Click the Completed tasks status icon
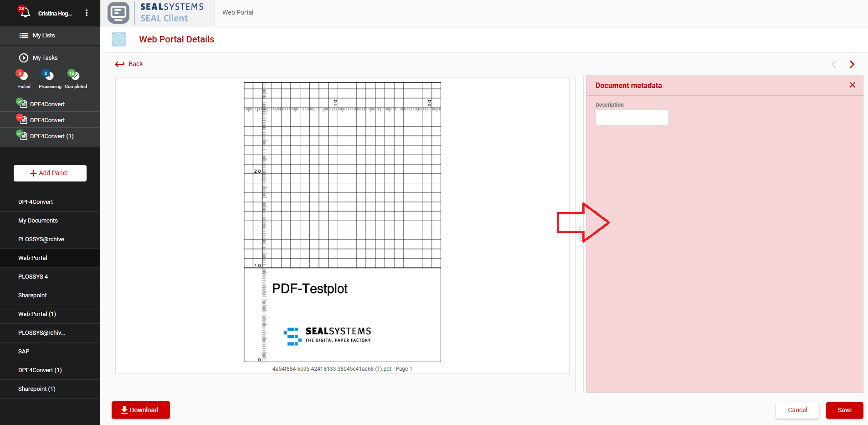Viewport: 868px width, 425px height. pos(75,75)
